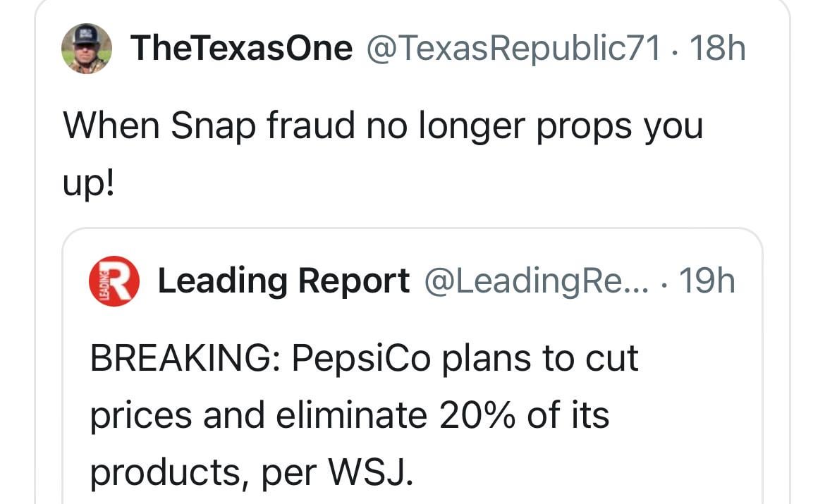Click the words "Snap fraud" in tweet
Viewport: 825px width, 504px height.
[262, 126]
